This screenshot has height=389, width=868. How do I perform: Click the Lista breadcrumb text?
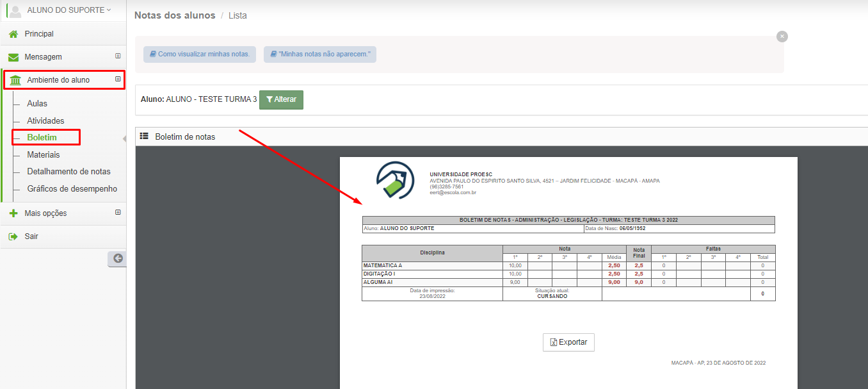point(237,15)
